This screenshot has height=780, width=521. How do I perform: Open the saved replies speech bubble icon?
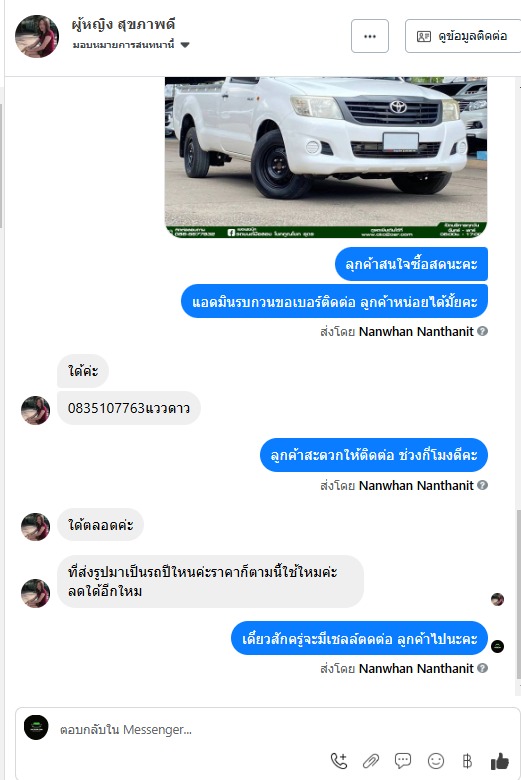403,761
